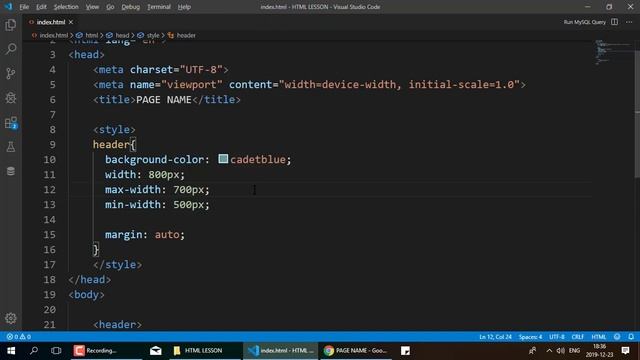Screen dimensions: 640x360
Task: Open the More Actions ellipsis menu
Action: click(x=629, y=22)
